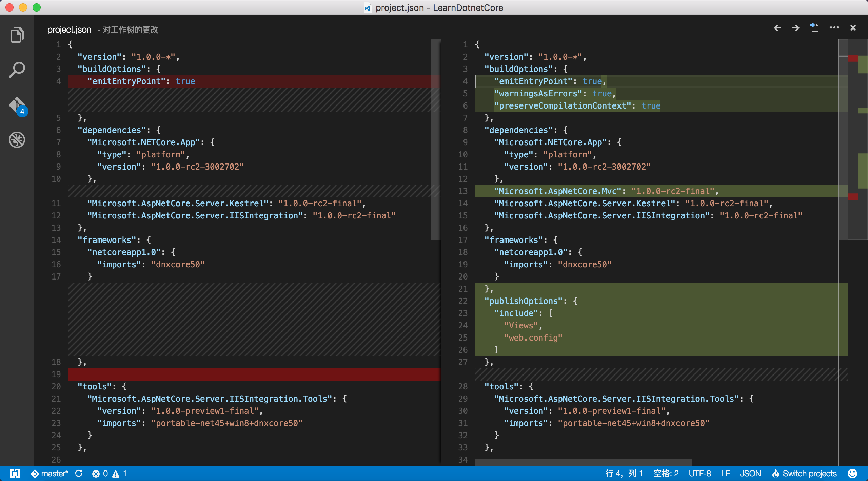Click "warningsAsErrors" line in right pane
The image size is (868, 481).
click(x=661, y=94)
